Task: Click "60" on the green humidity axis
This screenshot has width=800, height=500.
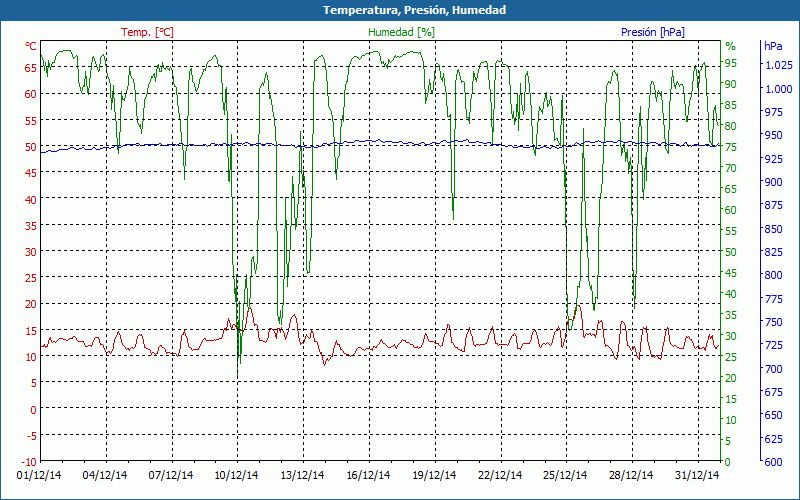Action: click(x=731, y=210)
